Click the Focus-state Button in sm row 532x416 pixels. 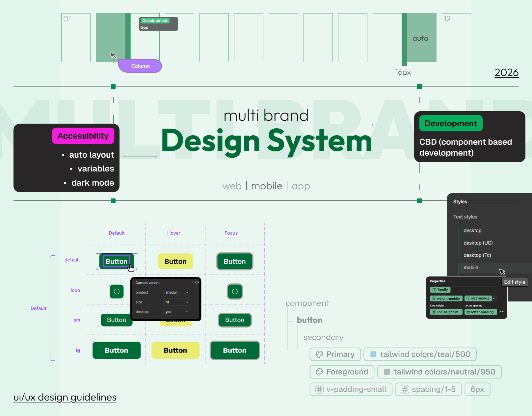[235, 320]
